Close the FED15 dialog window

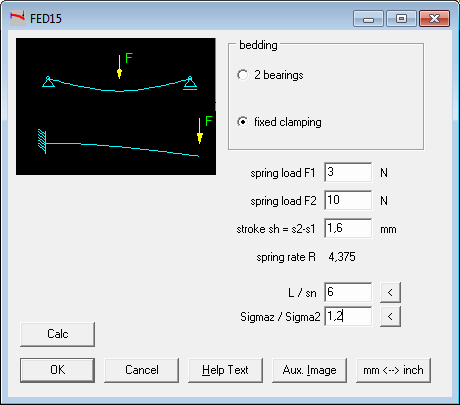434,18
